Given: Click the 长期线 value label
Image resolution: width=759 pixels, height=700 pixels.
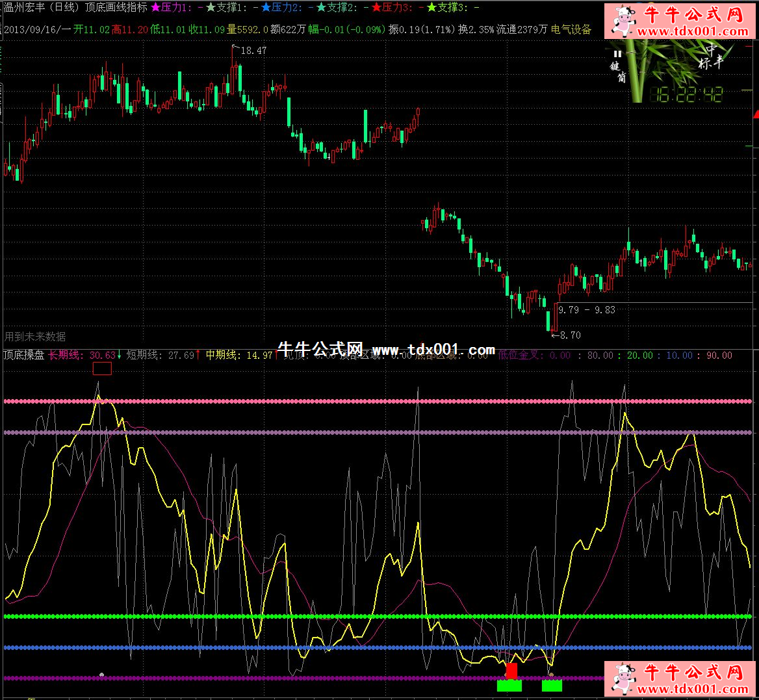Looking at the screenshot, I should (x=82, y=355).
